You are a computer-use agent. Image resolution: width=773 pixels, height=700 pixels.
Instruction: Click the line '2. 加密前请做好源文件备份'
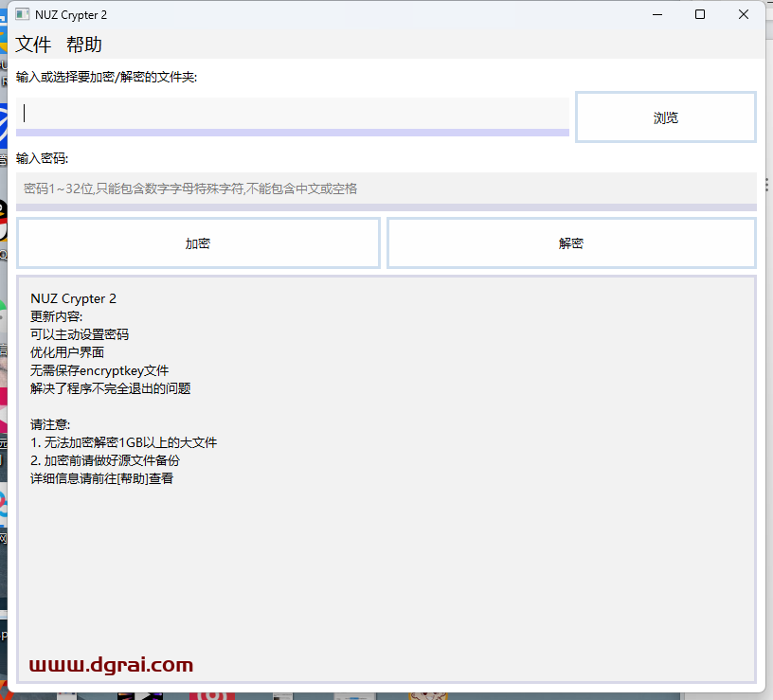click(x=105, y=460)
